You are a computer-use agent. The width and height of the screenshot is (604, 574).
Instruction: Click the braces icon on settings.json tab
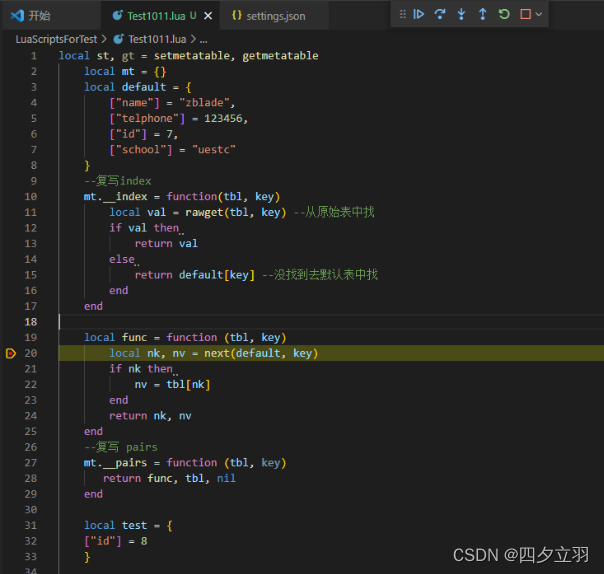point(237,15)
